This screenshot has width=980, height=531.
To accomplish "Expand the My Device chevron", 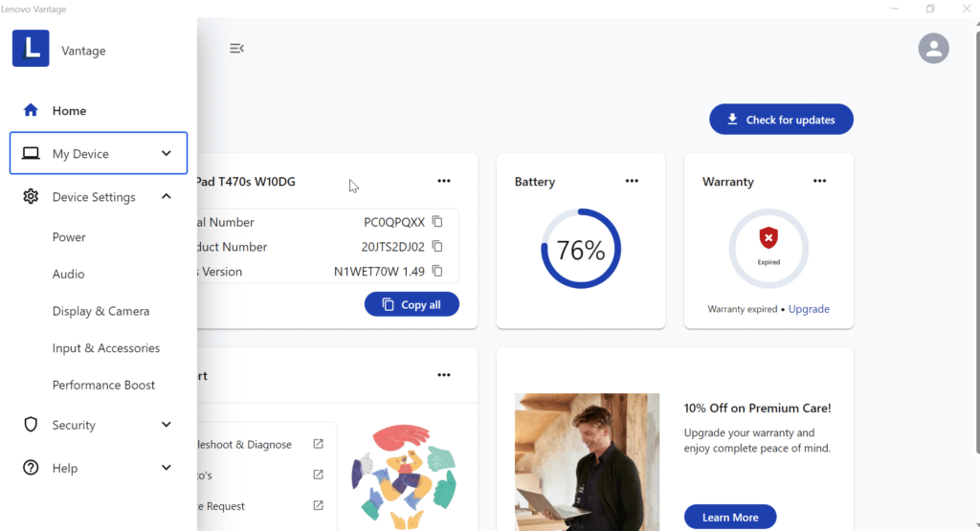I will (167, 153).
